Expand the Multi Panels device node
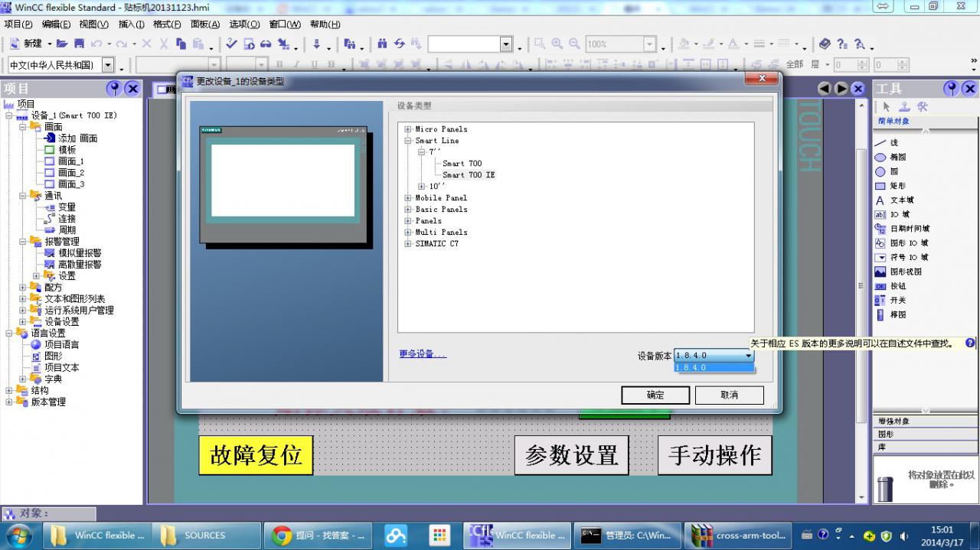 (408, 233)
